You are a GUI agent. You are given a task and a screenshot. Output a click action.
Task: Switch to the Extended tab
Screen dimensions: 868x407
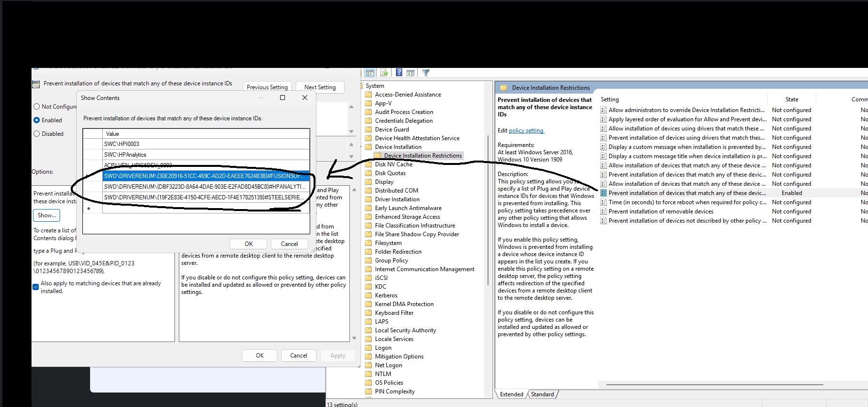[512, 394]
